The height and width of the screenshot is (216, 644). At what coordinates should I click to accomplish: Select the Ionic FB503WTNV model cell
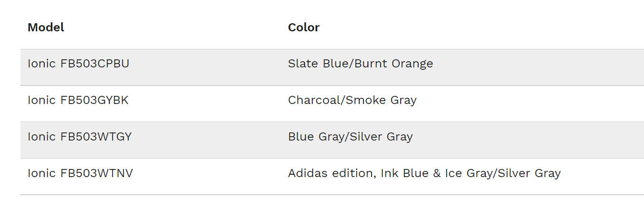click(80, 173)
